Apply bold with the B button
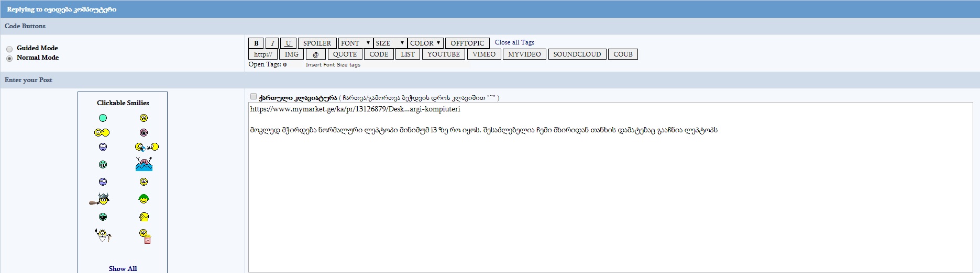Image resolution: width=980 pixels, height=273 pixels. click(x=256, y=43)
